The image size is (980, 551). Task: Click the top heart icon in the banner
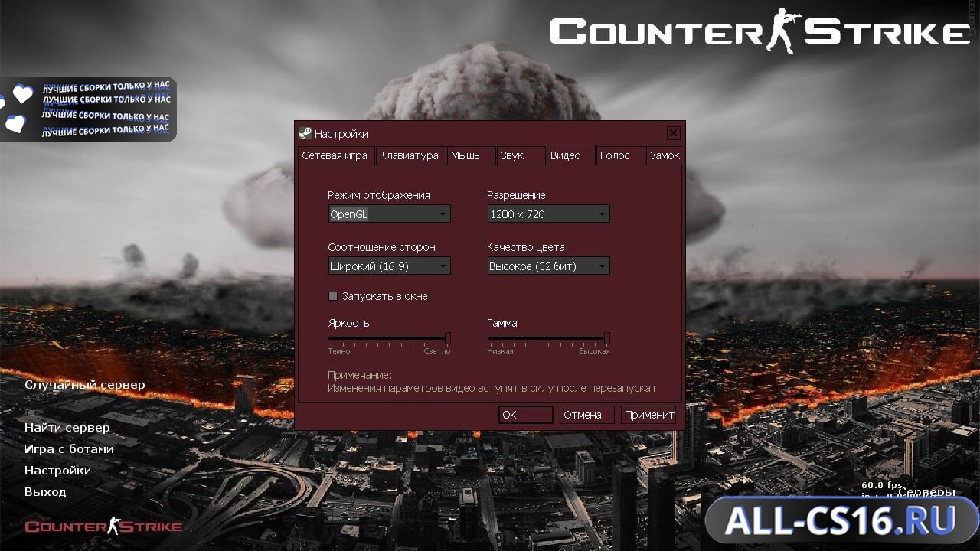click(x=23, y=94)
